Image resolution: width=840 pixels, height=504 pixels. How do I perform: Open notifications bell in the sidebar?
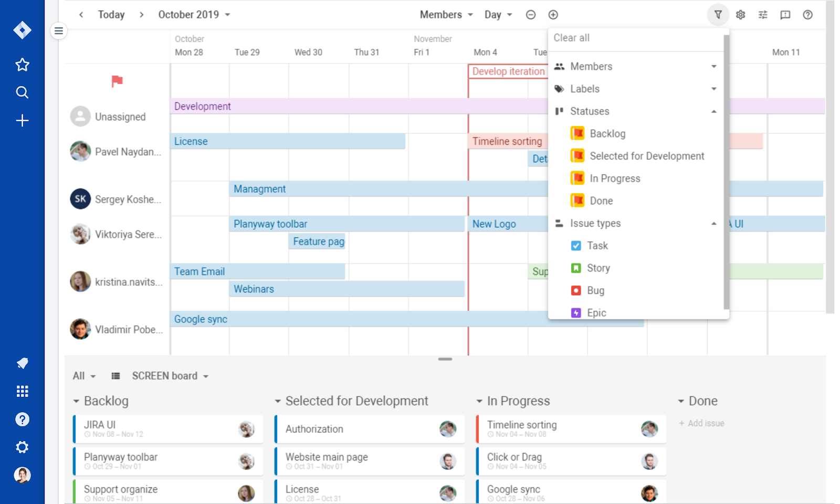pos(22,363)
